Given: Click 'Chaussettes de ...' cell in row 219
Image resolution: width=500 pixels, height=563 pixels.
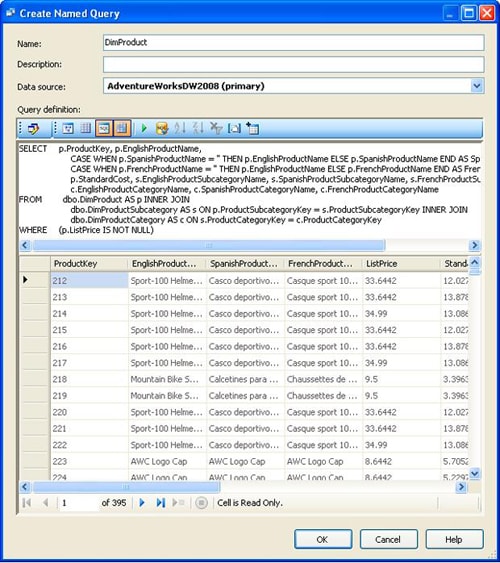Looking at the screenshot, I should [x=323, y=396].
